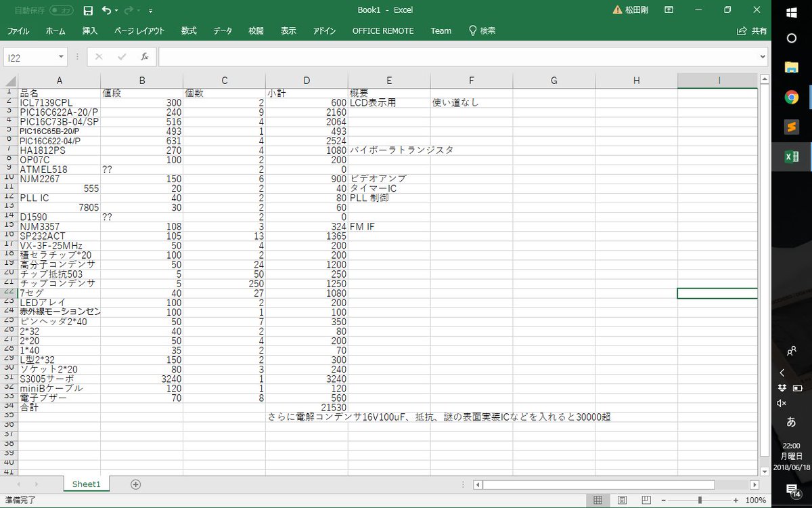Select column A header
This screenshot has width=812, height=508.
60,81
